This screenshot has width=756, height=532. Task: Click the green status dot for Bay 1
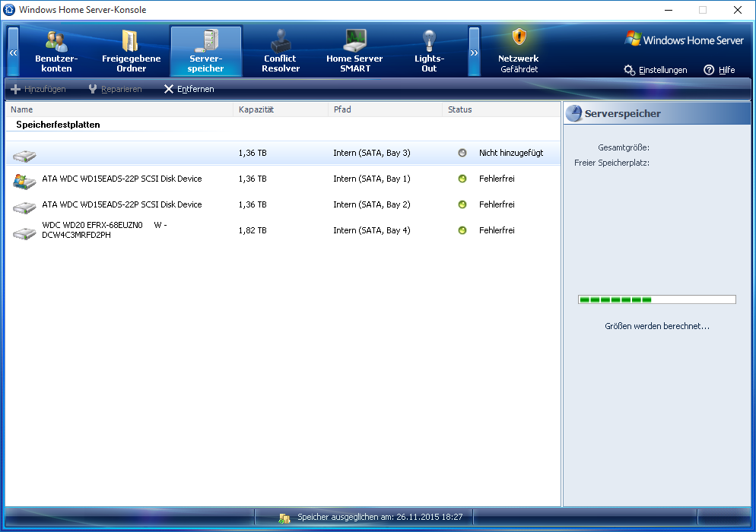click(x=462, y=179)
